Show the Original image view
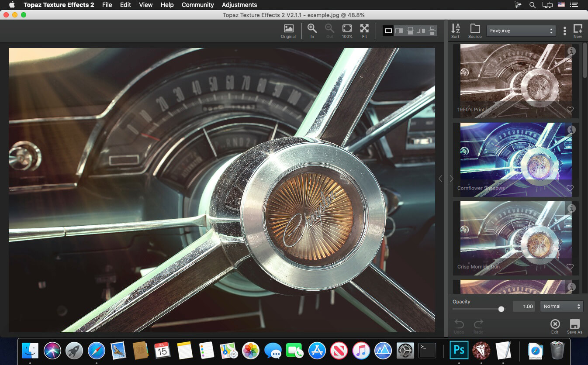 288,31
